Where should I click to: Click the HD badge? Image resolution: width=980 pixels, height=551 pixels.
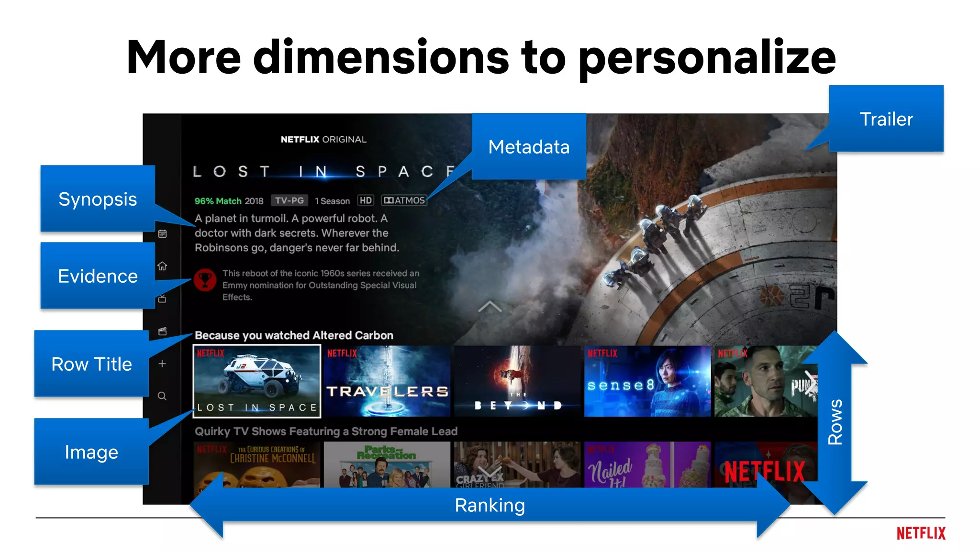click(x=366, y=200)
